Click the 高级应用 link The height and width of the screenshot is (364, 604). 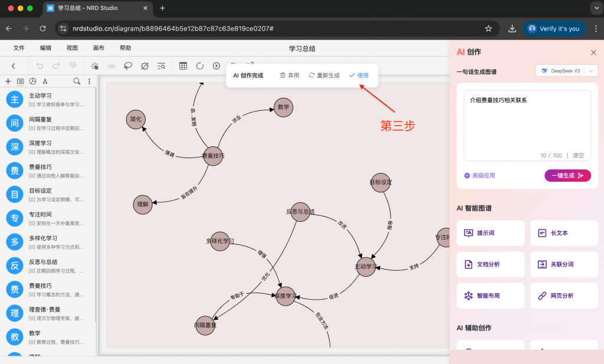pos(480,175)
